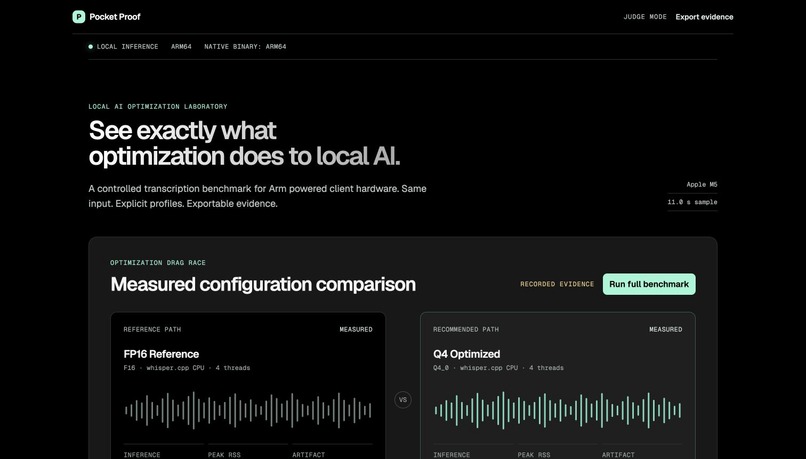Click the Native Binary: ARM64 label
Viewport: 806px width, 459px height.
coord(245,46)
